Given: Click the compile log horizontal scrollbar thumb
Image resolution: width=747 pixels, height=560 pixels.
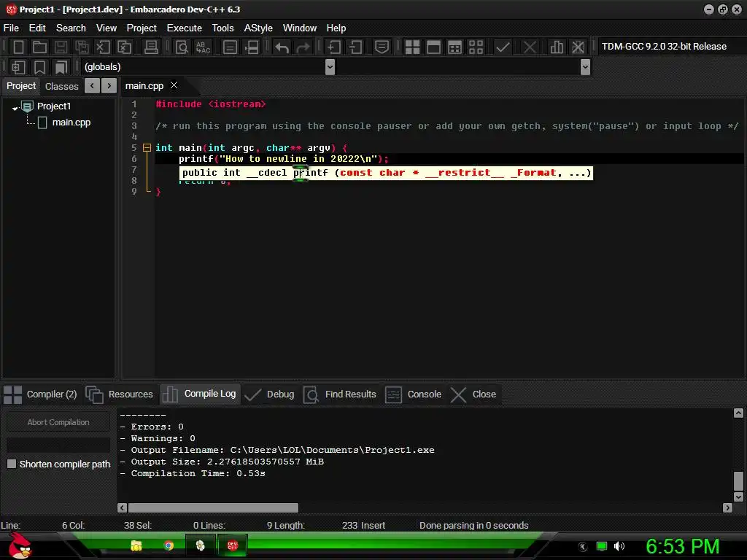Looking at the screenshot, I should (214, 507).
